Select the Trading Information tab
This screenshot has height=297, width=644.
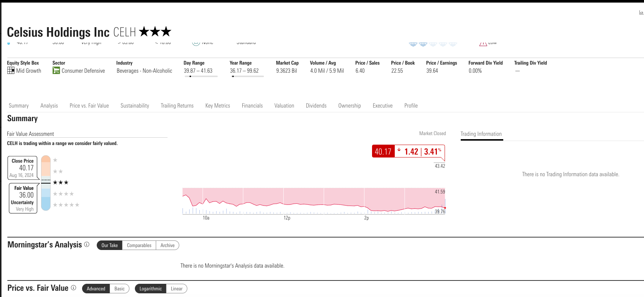click(481, 134)
